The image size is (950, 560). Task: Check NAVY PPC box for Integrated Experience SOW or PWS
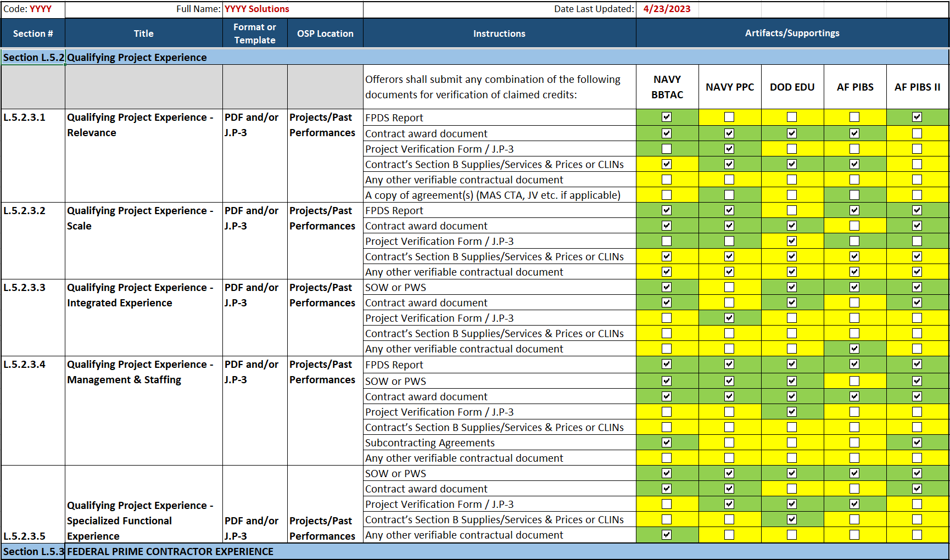(729, 287)
